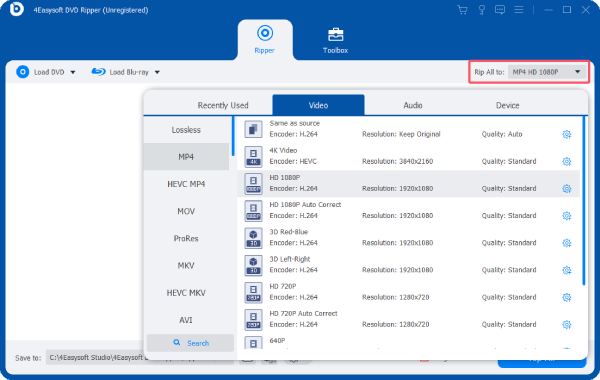Select the '3D Left-Right' preset text
Image resolution: width=600 pixels, height=380 pixels.
[x=290, y=259]
